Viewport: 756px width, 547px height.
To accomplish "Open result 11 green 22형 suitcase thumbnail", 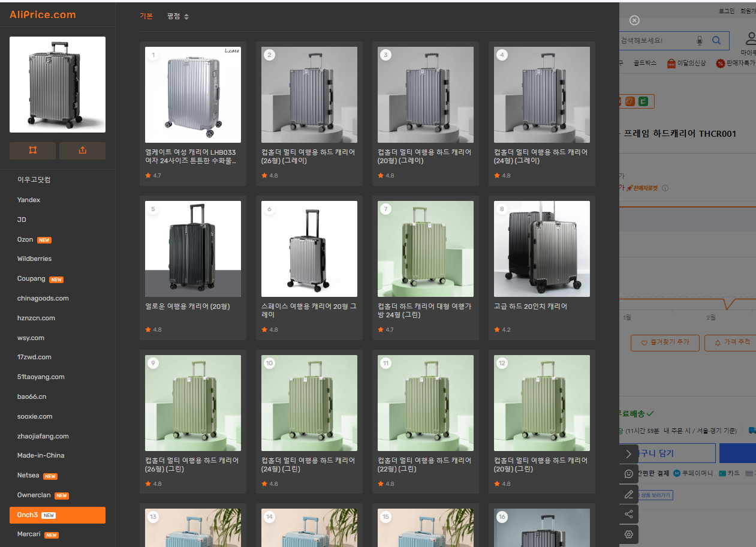I will pyautogui.click(x=426, y=403).
